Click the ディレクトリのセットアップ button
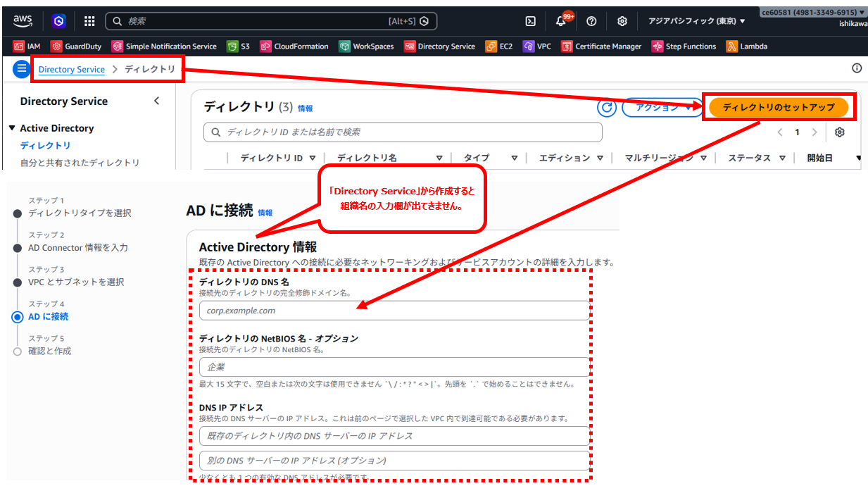This screenshot has height=493, width=868. (x=780, y=108)
